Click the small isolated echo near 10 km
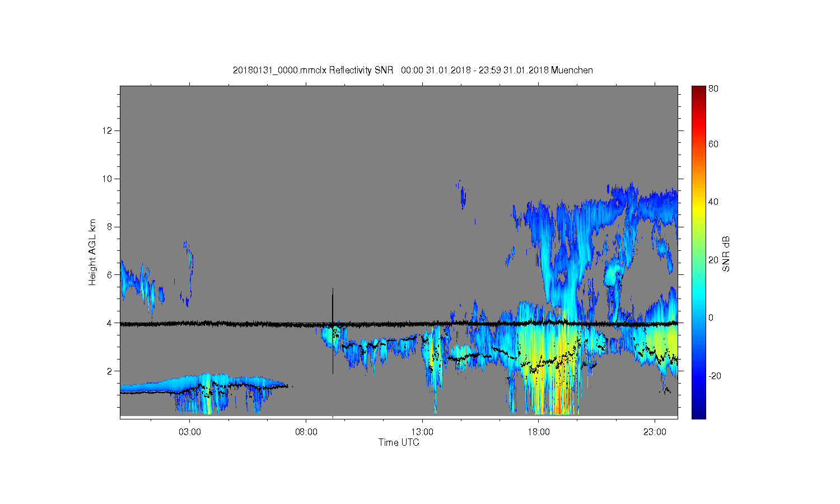The width and height of the screenshot is (840, 504). click(463, 195)
